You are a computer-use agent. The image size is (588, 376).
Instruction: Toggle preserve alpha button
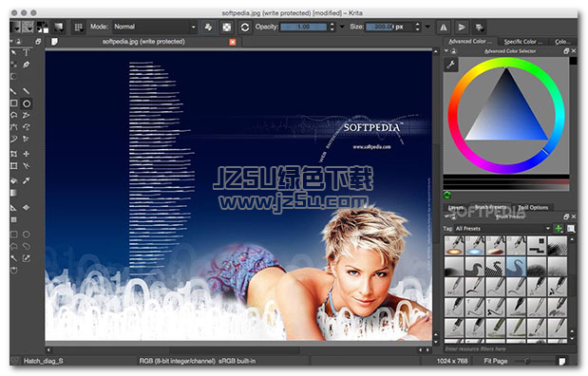pos(227,27)
